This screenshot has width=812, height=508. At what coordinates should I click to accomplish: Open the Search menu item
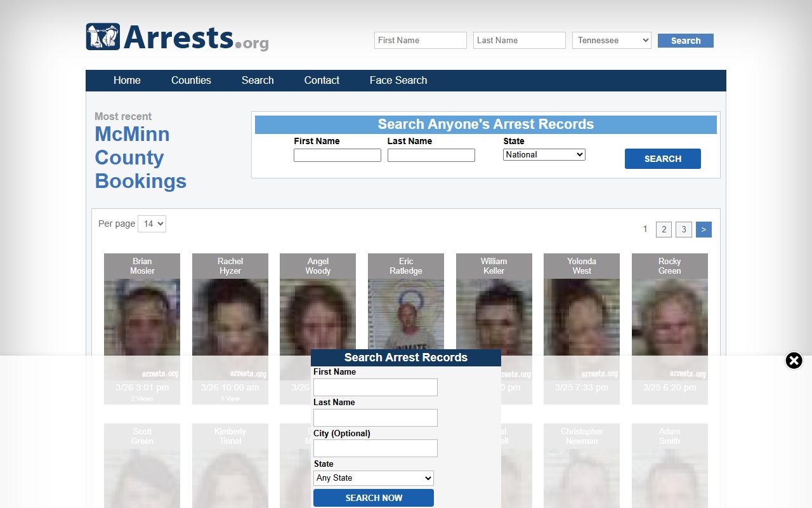click(x=258, y=80)
